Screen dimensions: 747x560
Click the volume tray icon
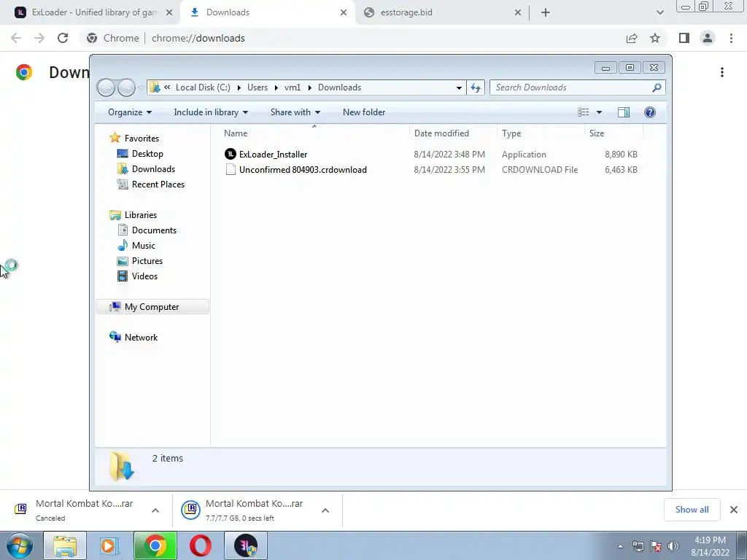pos(673,546)
